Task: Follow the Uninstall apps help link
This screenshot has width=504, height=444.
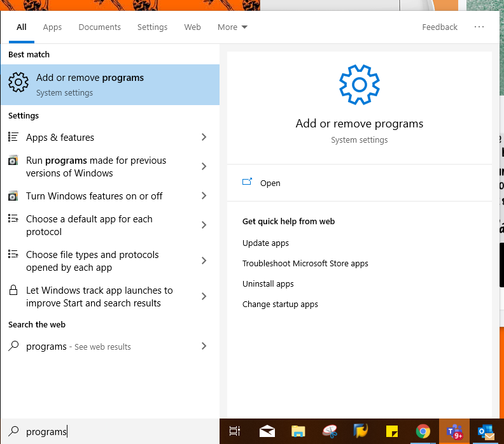Action: coord(268,283)
